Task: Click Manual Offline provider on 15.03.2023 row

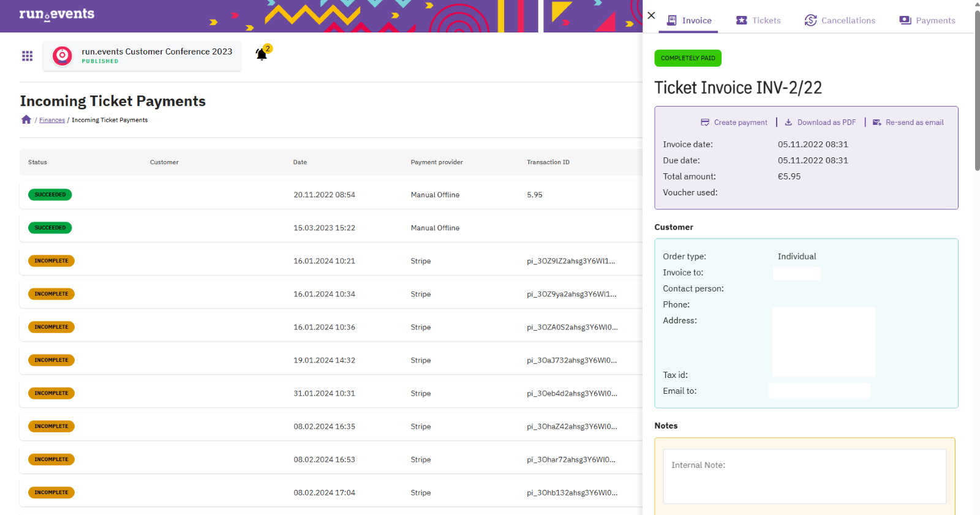Action: (435, 228)
